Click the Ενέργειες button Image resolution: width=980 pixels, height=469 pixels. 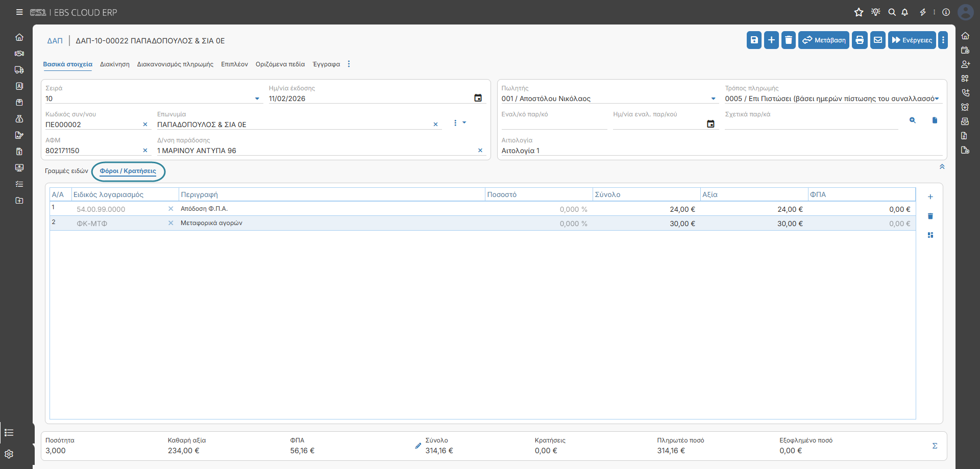(912, 40)
